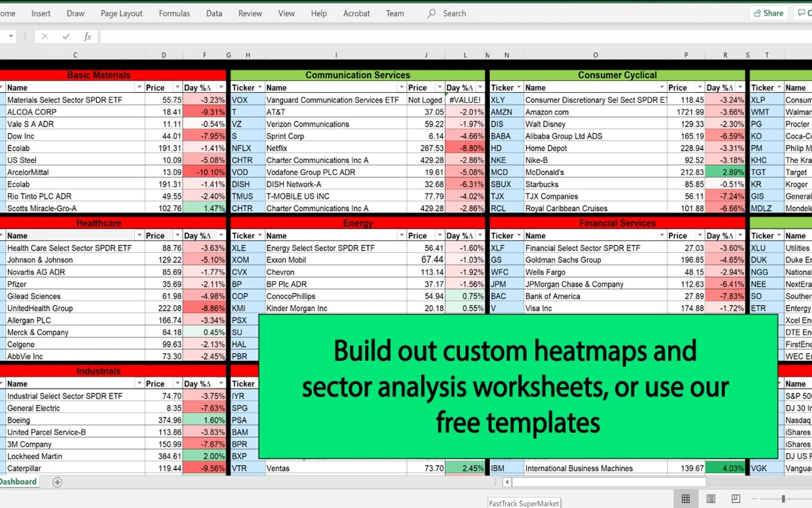Select column C header
The image size is (812, 508).
75,55
